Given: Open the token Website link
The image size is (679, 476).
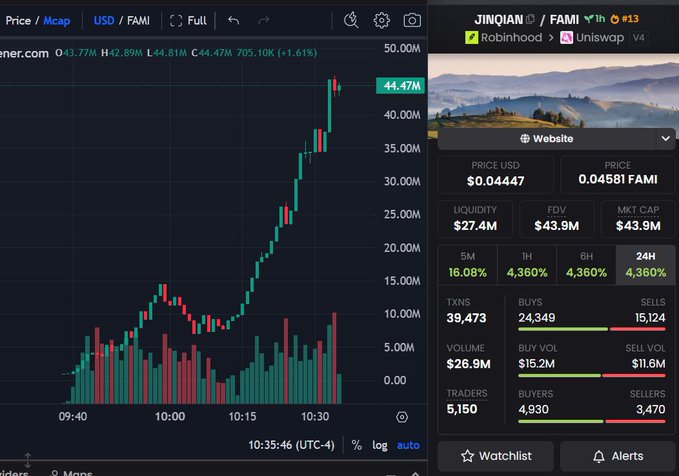Looking at the screenshot, I should pos(546,139).
